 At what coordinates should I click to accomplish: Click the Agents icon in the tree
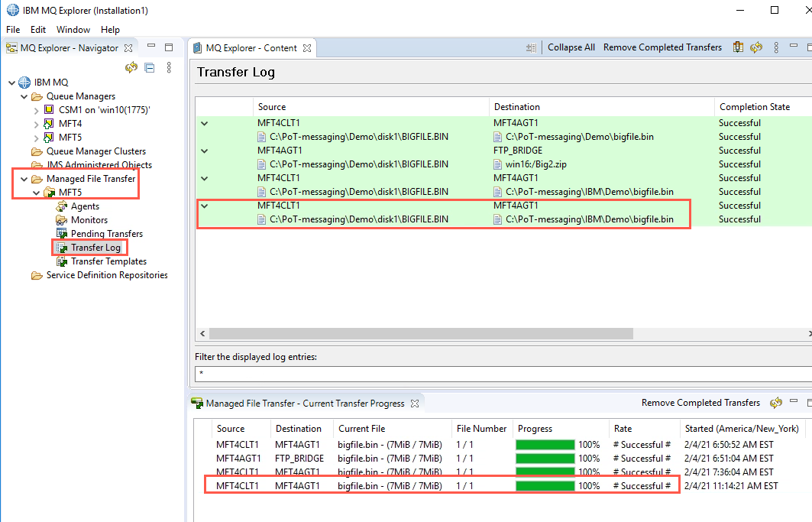tap(62, 206)
